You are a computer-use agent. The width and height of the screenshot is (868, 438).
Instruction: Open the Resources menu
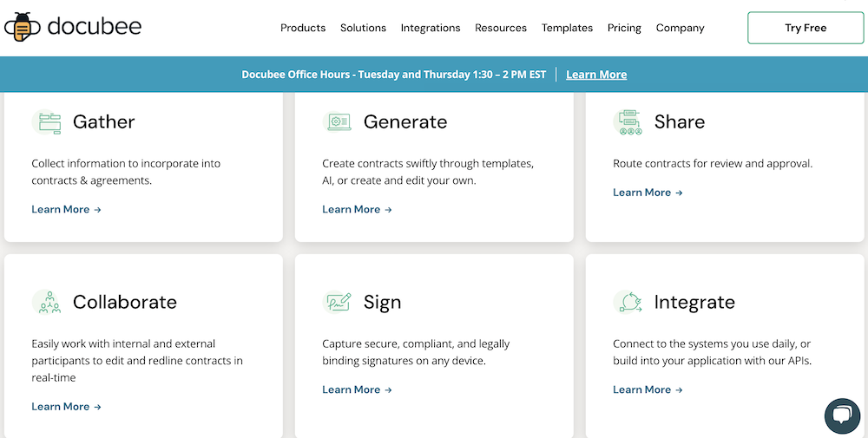click(501, 28)
